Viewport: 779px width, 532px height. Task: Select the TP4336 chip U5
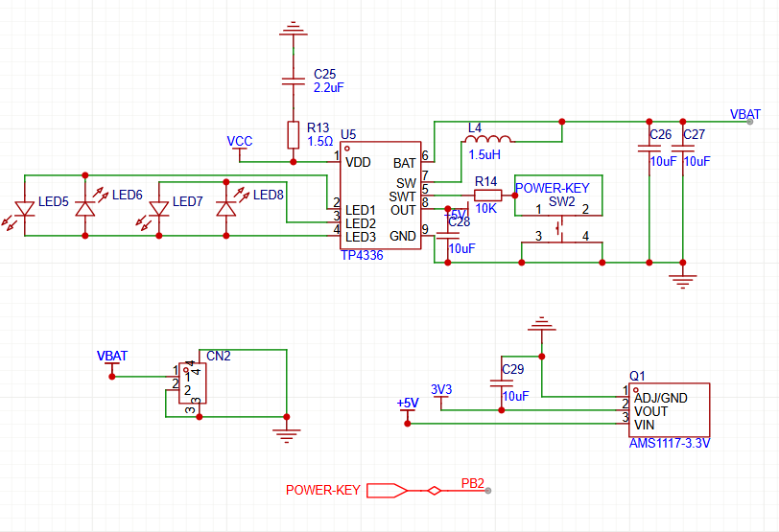380,198
